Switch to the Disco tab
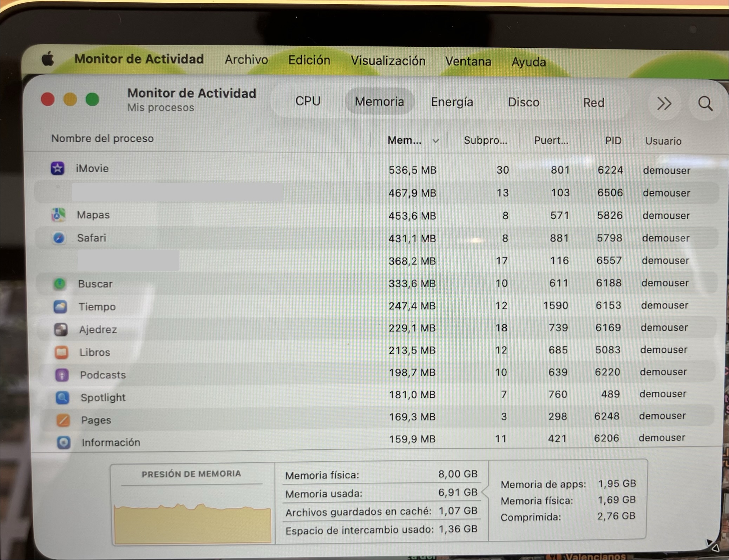Viewport: 729px width, 560px height. pyautogui.click(x=524, y=103)
